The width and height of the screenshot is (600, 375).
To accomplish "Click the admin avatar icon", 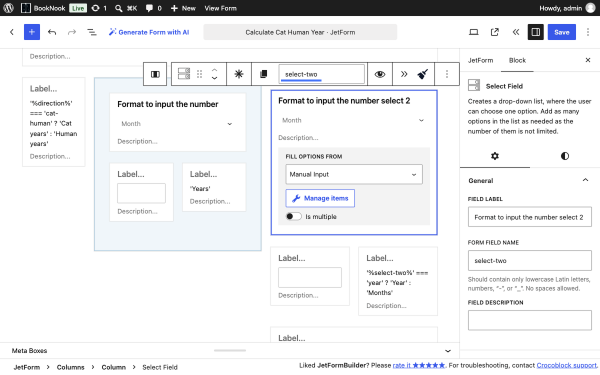I will coord(591,8).
